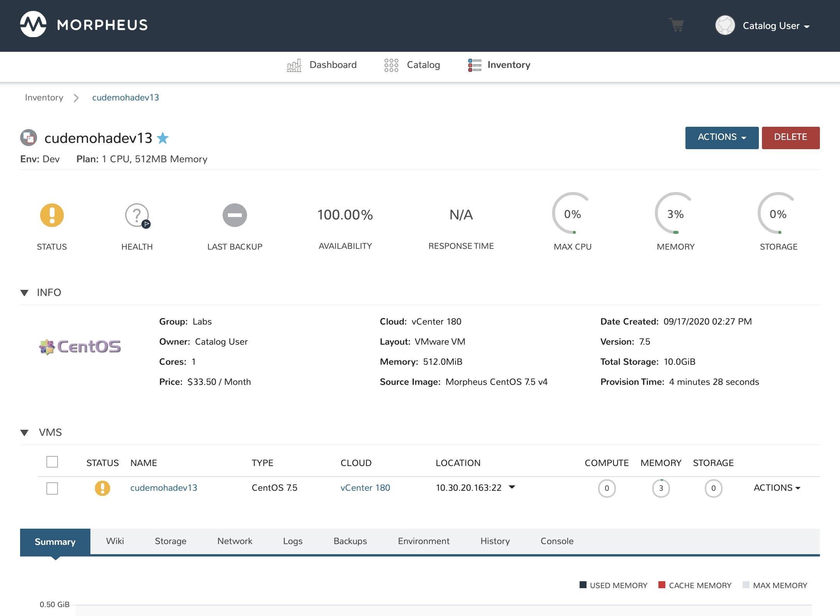Collapse the INFO section
Image resolution: width=840 pixels, height=616 pixels.
click(24, 293)
